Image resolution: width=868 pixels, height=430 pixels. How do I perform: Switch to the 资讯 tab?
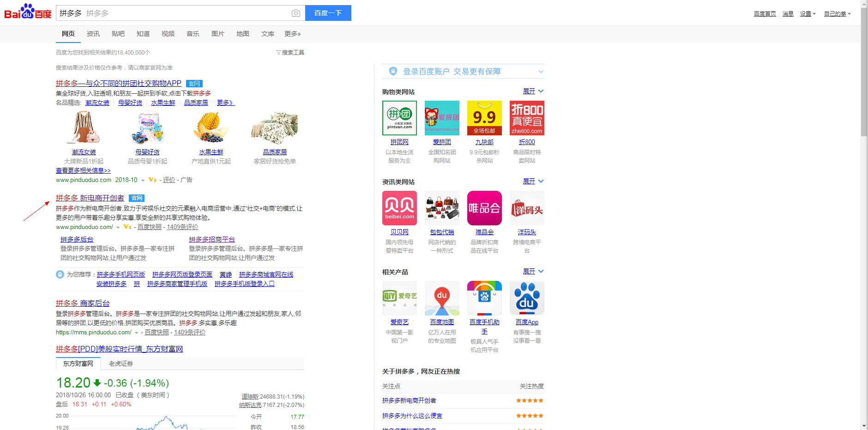pyautogui.click(x=93, y=34)
